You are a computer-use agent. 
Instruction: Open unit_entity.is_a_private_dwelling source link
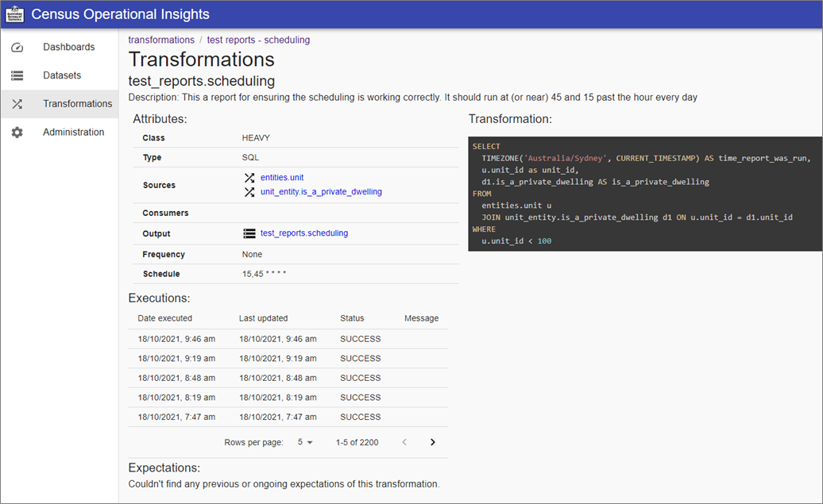coord(321,192)
